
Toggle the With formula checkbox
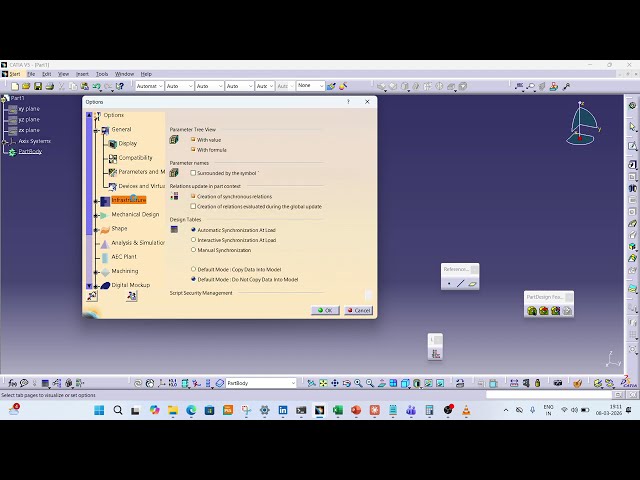click(193, 150)
